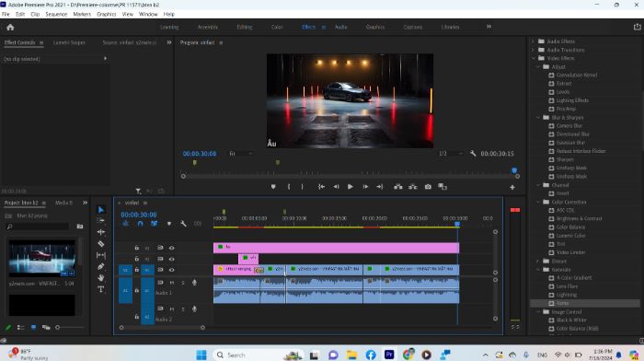Click the Home icon
644x361 pixels.
pos(10,27)
